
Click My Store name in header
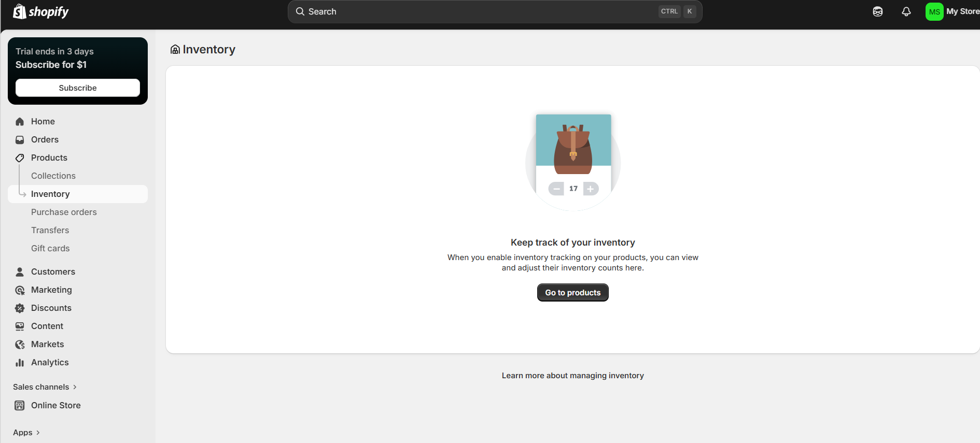pos(963,11)
